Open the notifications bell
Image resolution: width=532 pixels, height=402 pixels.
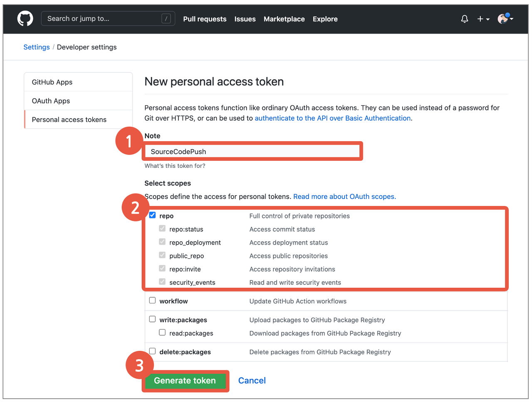tap(464, 19)
